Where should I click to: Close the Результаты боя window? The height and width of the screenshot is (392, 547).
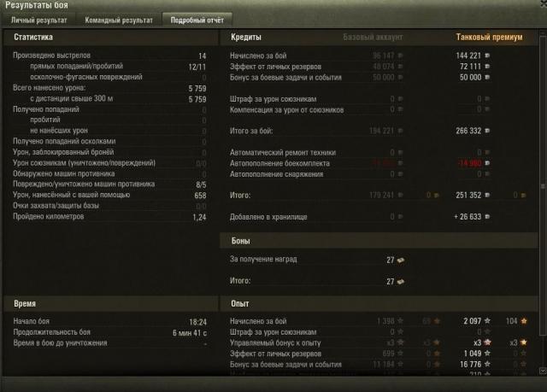(x=544, y=3)
